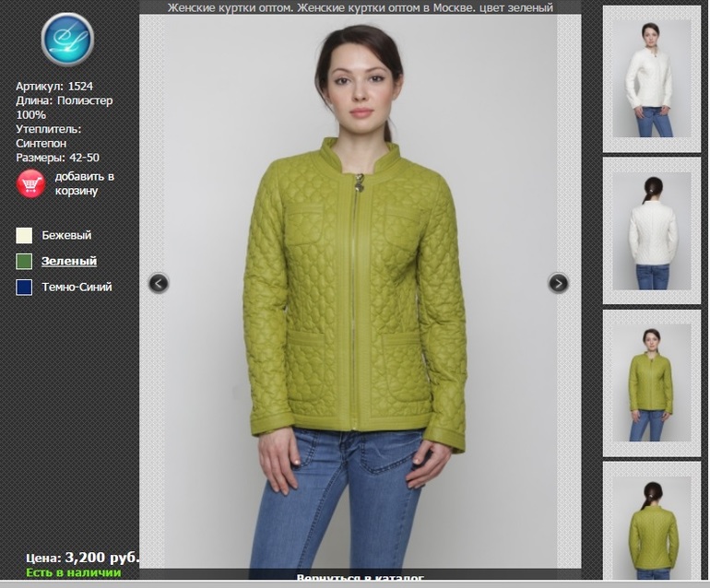The width and height of the screenshot is (710, 588).
Task: Click the round blue site logo
Action: 67,40
